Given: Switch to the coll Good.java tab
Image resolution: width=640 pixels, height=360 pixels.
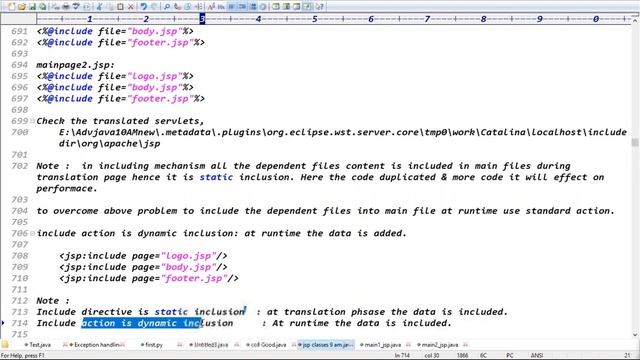Looking at the screenshot, I should tap(266, 345).
